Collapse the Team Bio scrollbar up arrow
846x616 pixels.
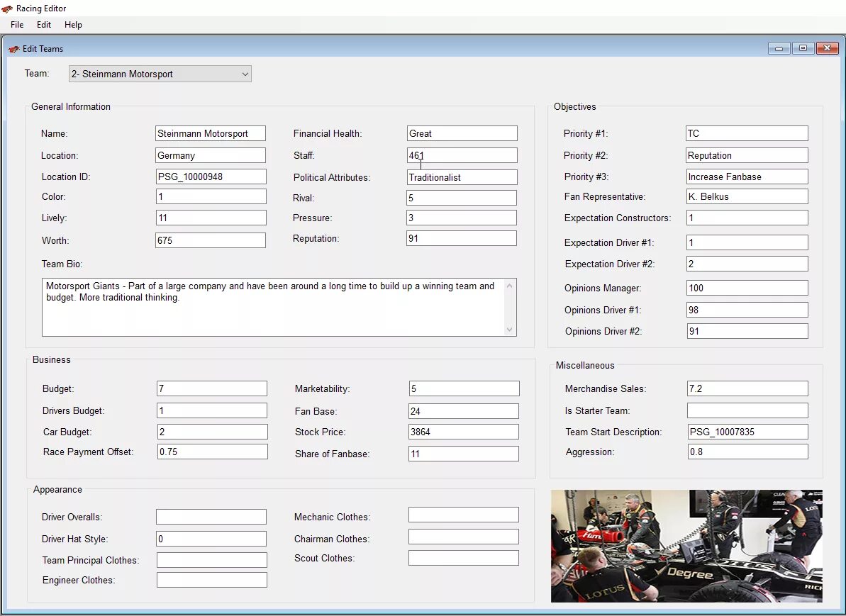(509, 286)
